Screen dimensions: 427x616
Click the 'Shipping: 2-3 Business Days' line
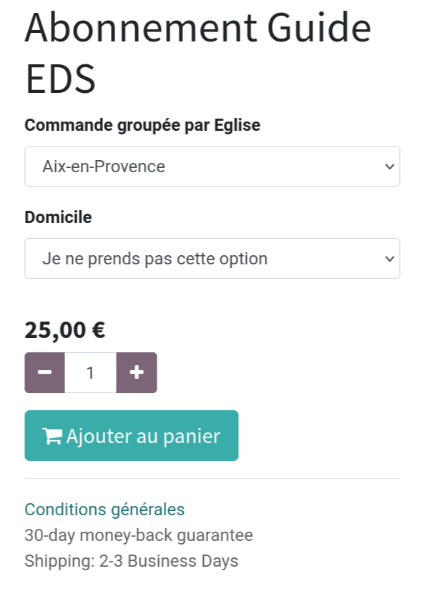(x=131, y=561)
